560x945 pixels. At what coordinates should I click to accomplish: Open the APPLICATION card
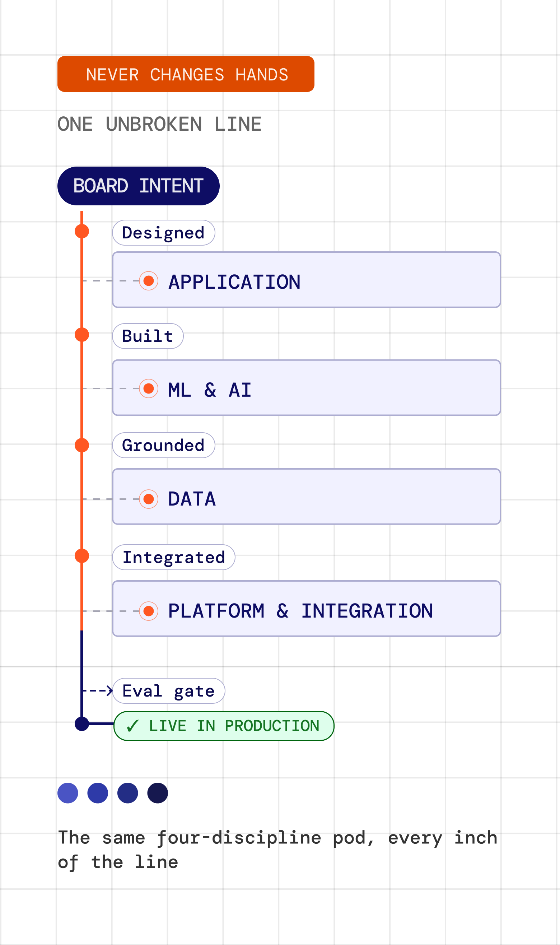tap(307, 280)
